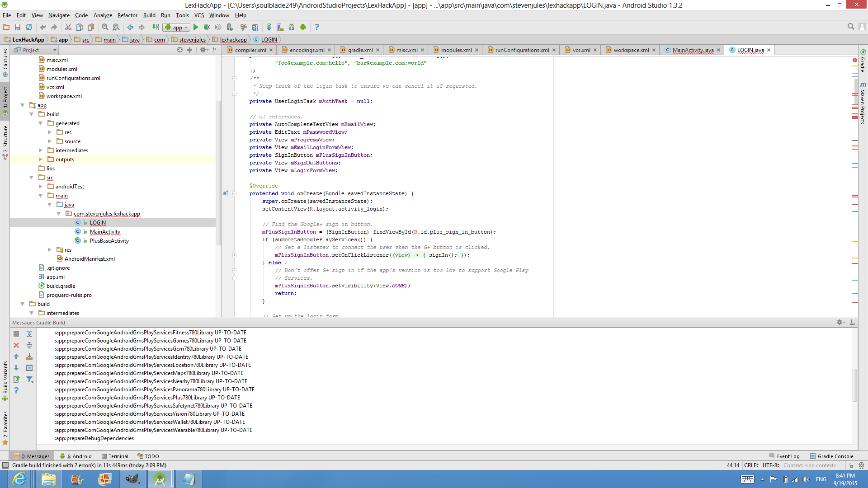Click Project Structure toolbar icon
The image size is (868, 488).
coord(255,27)
